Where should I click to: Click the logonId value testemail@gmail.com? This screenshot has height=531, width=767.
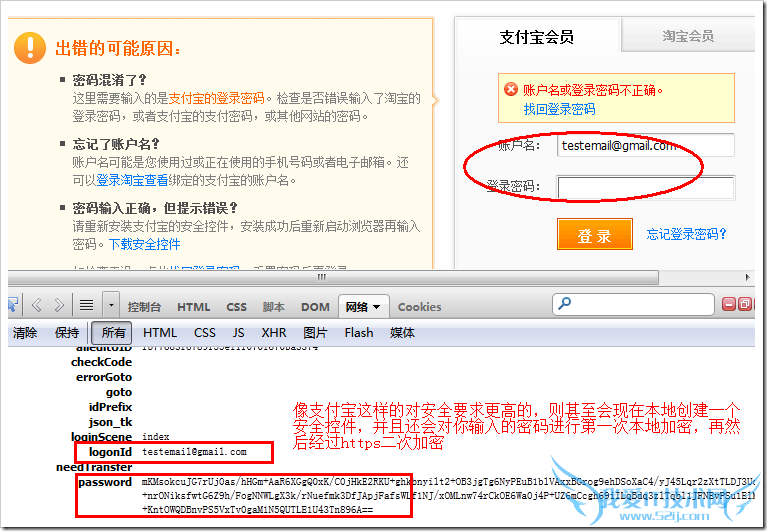(x=194, y=452)
